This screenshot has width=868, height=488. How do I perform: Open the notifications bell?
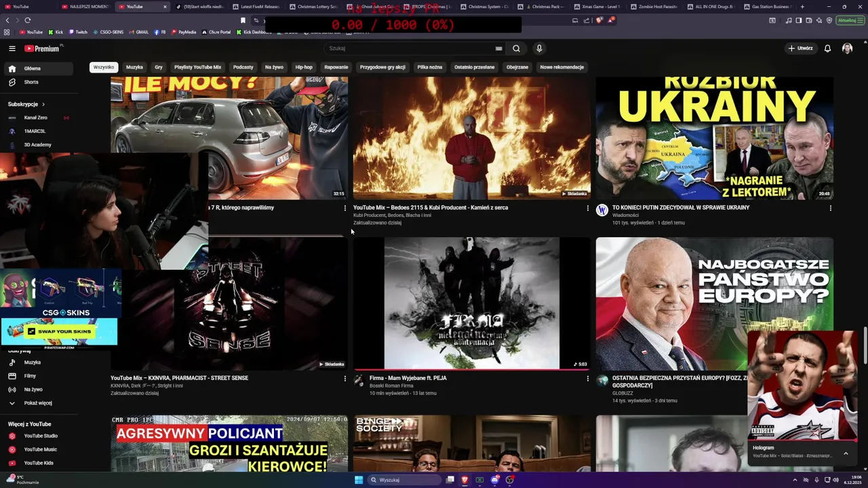point(827,48)
